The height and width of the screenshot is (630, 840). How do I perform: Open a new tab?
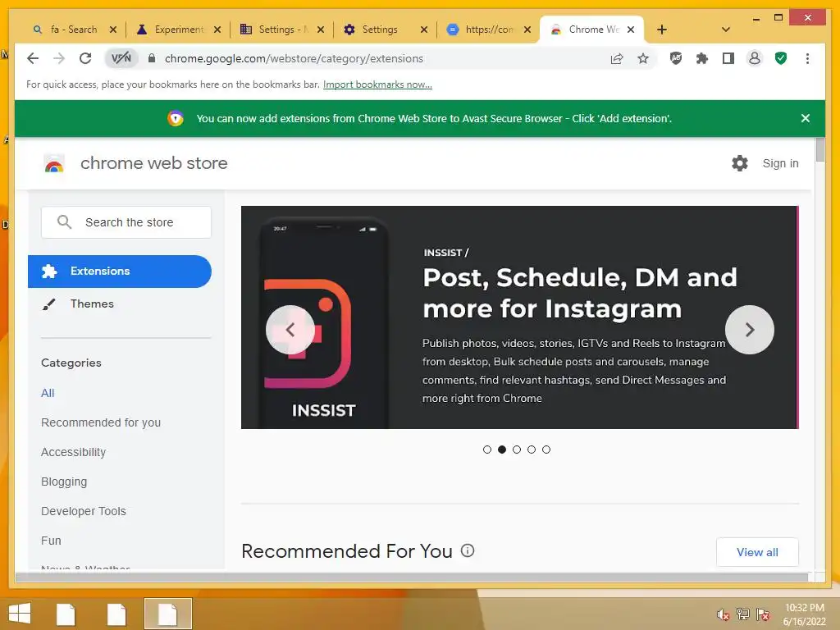(x=662, y=30)
